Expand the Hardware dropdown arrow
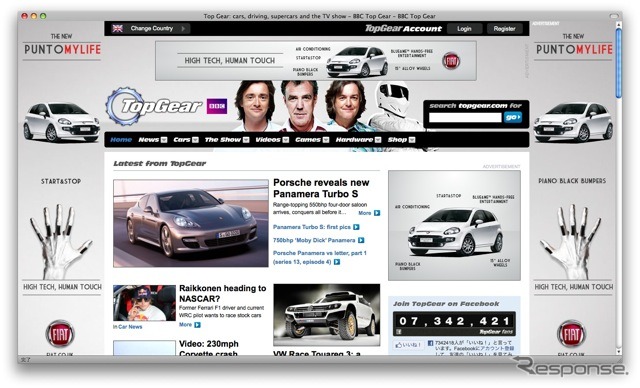Viewport: 640px width, 388px height. (x=378, y=140)
